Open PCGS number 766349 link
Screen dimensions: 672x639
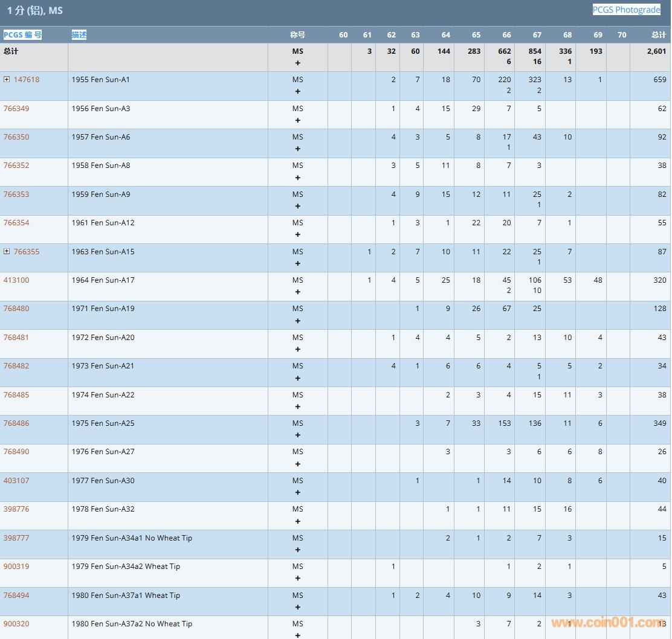point(16,109)
